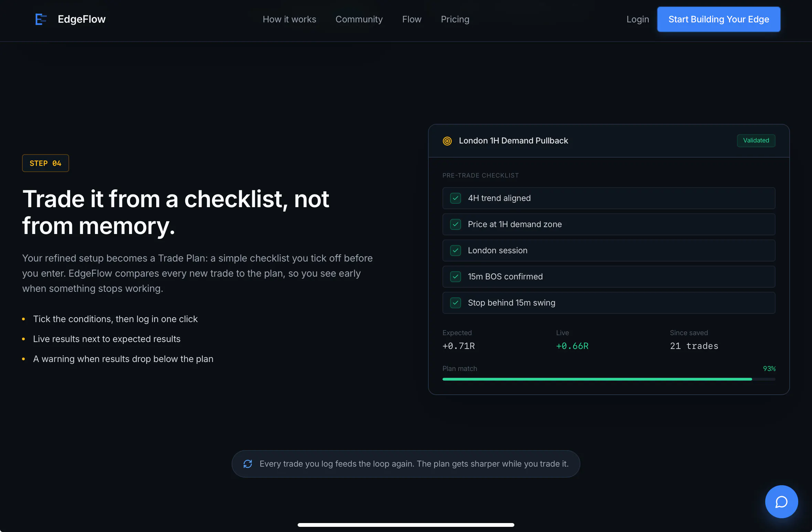Uncheck the London session checkbox

pos(456,251)
